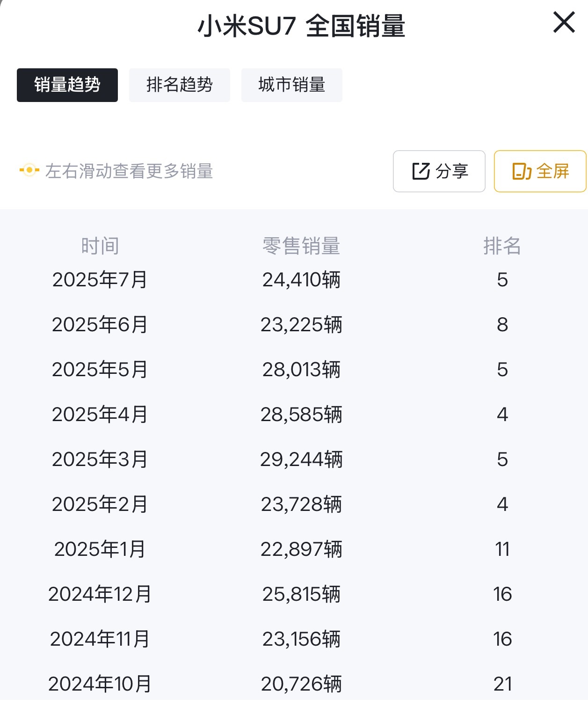This screenshot has height=714, width=588.
Task: Select the 2025年3月 row date
Action: coord(100,459)
